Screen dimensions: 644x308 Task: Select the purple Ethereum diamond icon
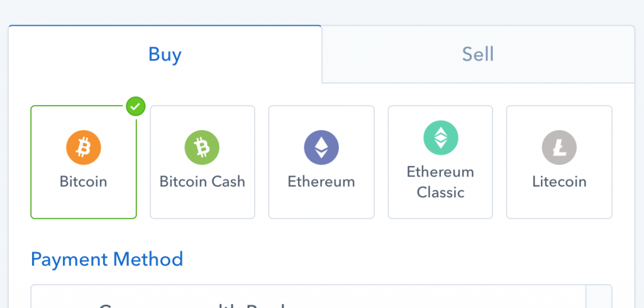(x=321, y=148)
